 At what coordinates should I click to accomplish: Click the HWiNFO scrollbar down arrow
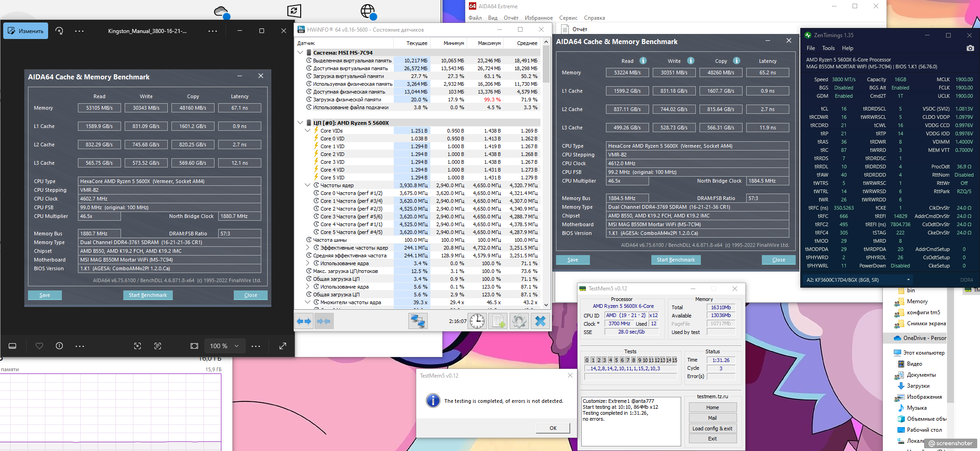(x=546, y=305)
